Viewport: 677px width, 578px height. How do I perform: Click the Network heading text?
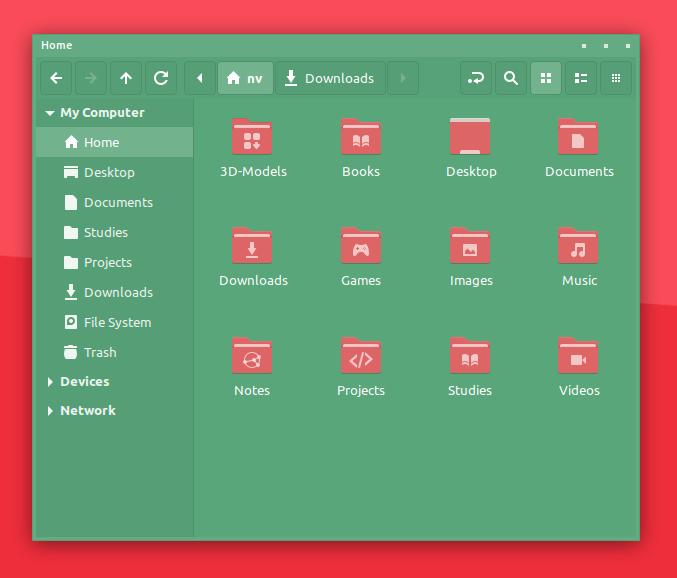point(88,411)
